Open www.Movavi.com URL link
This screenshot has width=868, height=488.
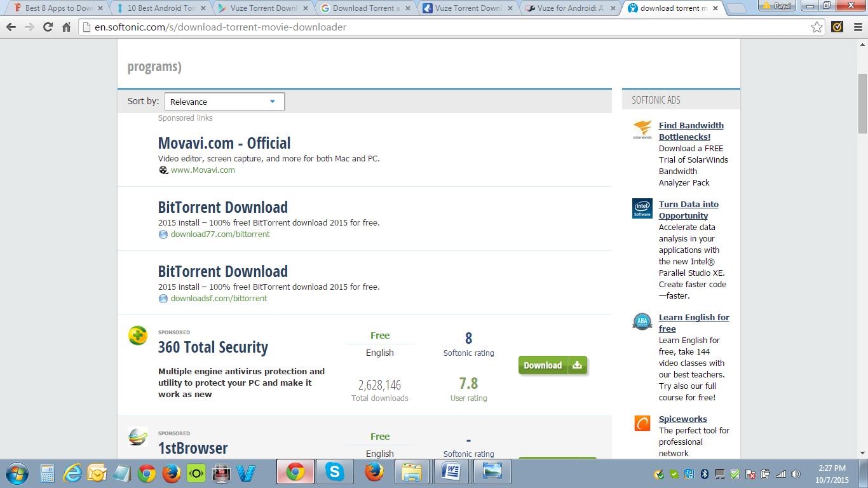pyautogui.click(x=203, y=170)
